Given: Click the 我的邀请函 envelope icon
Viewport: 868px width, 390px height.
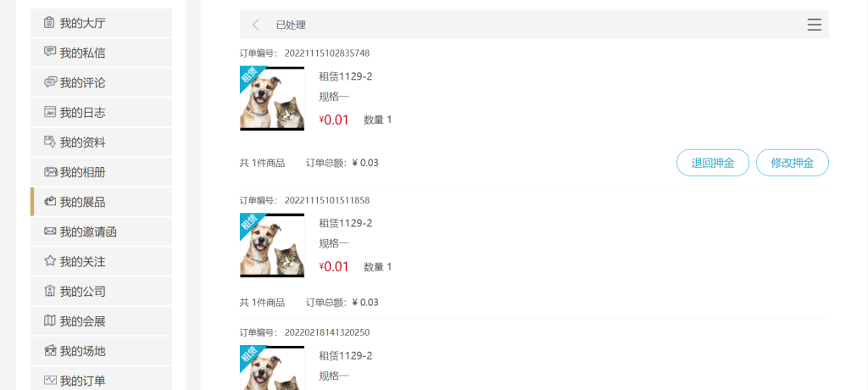Looking at the screenshot, I should [50, 231].
